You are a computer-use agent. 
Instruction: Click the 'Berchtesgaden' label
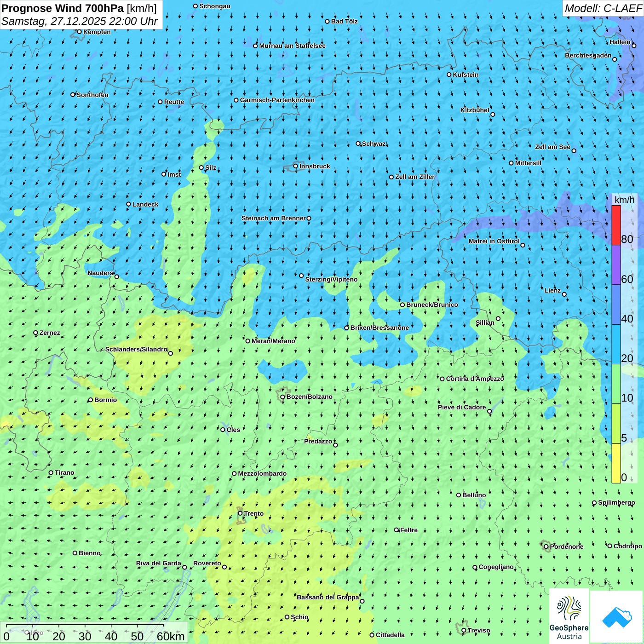click(588, 55)
